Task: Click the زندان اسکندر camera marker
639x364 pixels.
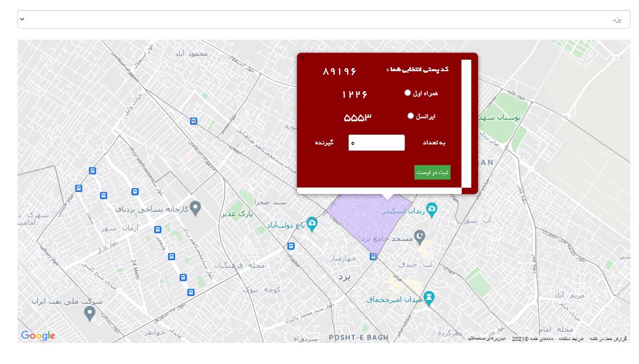Action: coord(432,210)
